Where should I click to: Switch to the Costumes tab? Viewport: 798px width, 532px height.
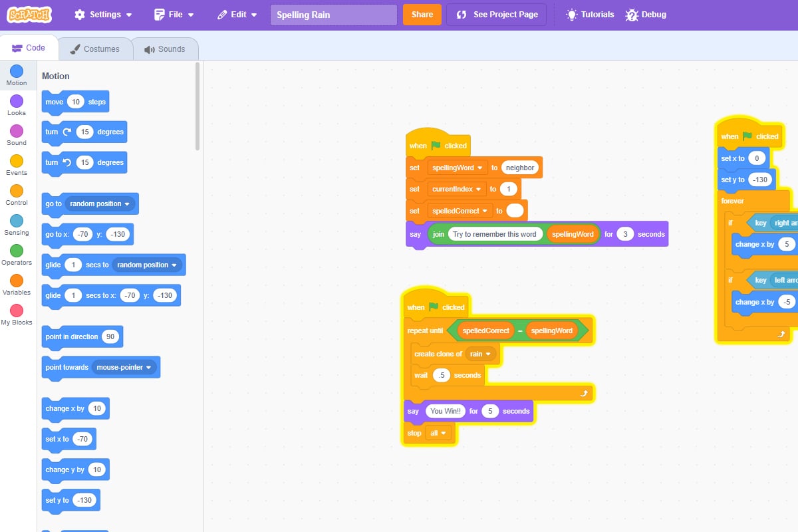point(94,49)
